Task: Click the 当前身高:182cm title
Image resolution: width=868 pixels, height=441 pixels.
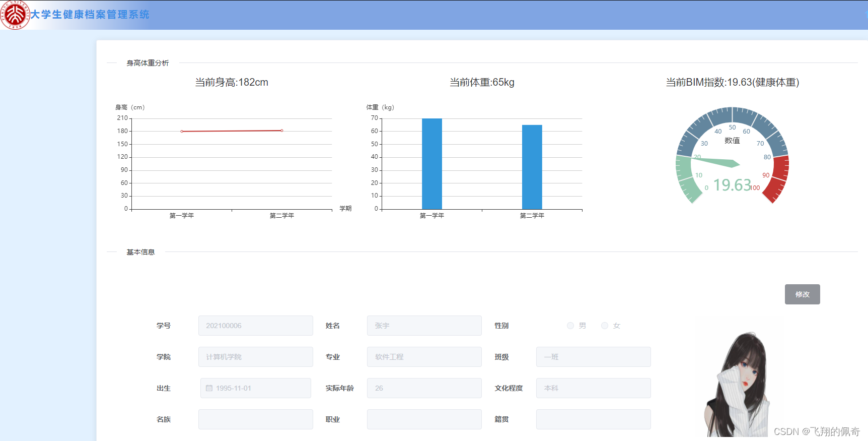Action: [x=232, y=82]
